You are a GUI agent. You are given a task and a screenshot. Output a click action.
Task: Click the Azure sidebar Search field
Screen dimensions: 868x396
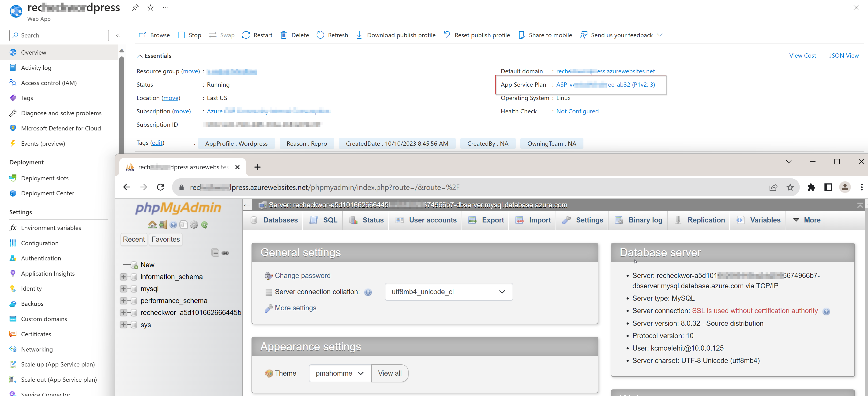click(59, 35)
